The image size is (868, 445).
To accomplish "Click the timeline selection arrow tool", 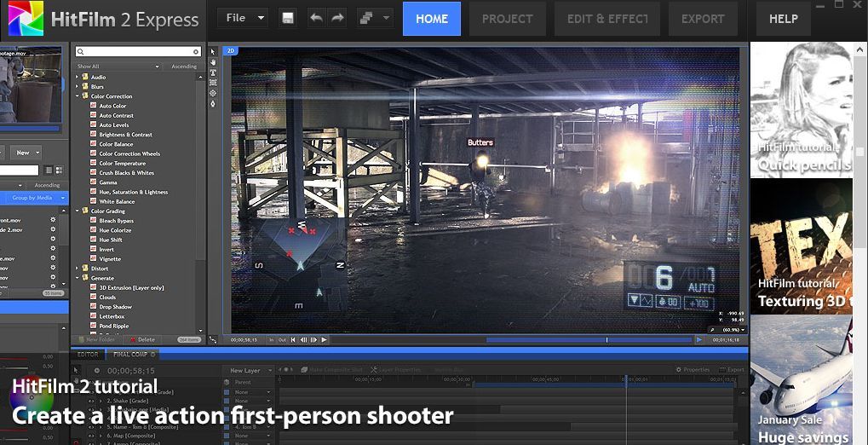I will 77,370.
